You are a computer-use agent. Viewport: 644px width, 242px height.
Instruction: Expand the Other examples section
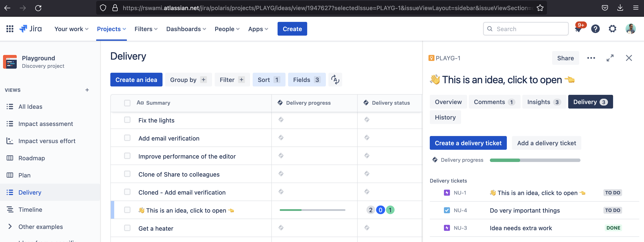10,227
